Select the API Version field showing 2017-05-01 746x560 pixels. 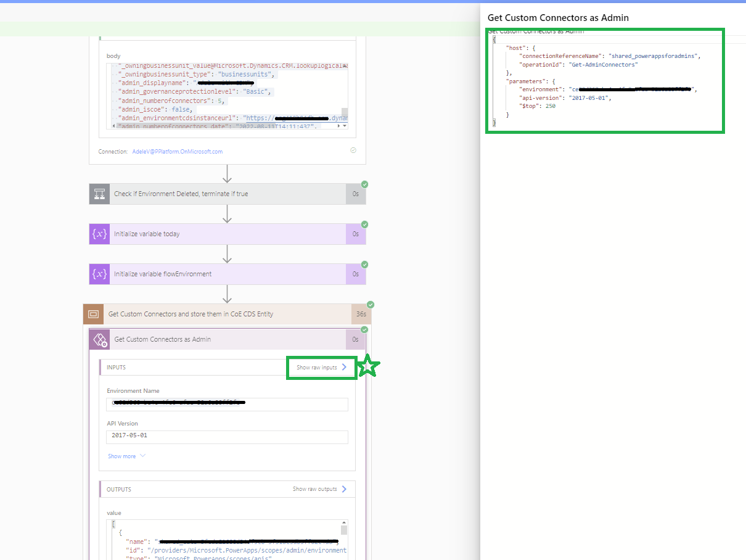click(227, 437)
